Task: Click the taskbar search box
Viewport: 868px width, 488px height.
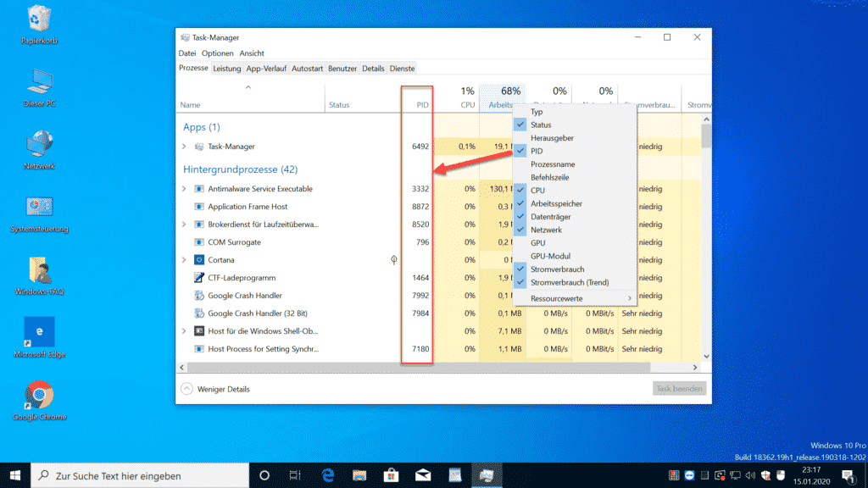Action: [x=140, y=475]
